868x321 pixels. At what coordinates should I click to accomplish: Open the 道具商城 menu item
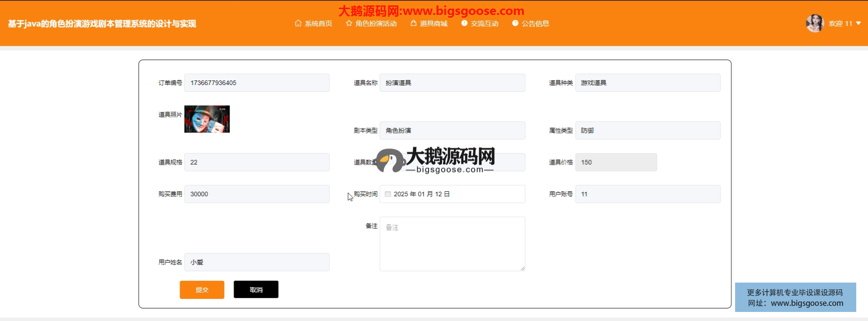coord(433,24)
